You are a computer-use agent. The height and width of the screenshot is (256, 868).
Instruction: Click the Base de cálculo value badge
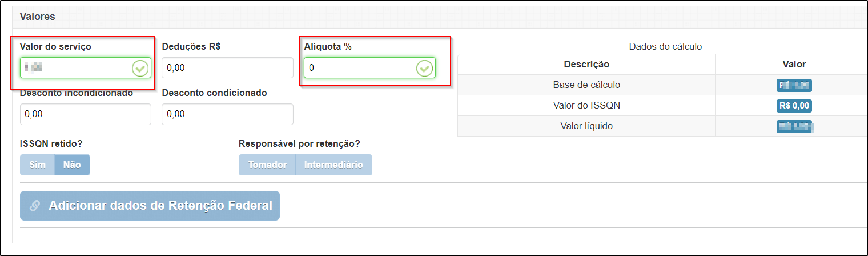tap(794, 85)
